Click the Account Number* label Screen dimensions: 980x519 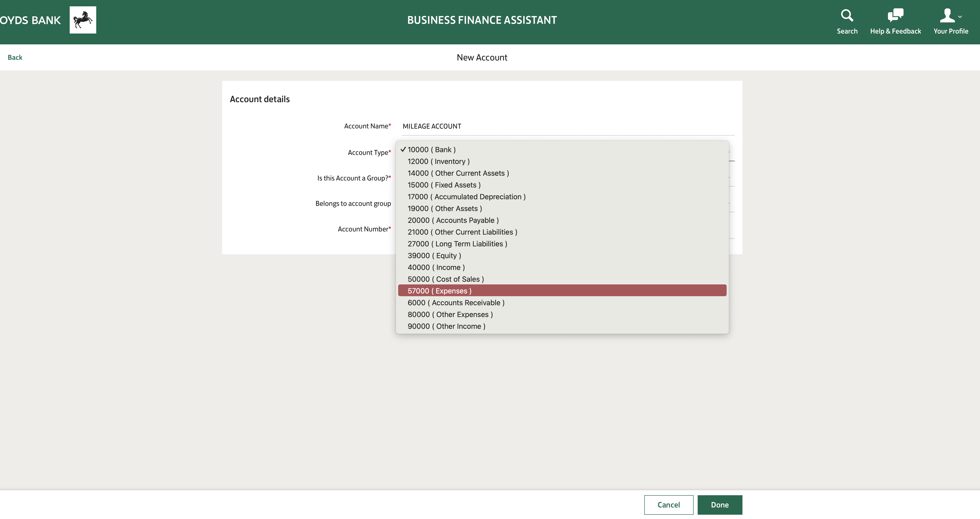364,229
